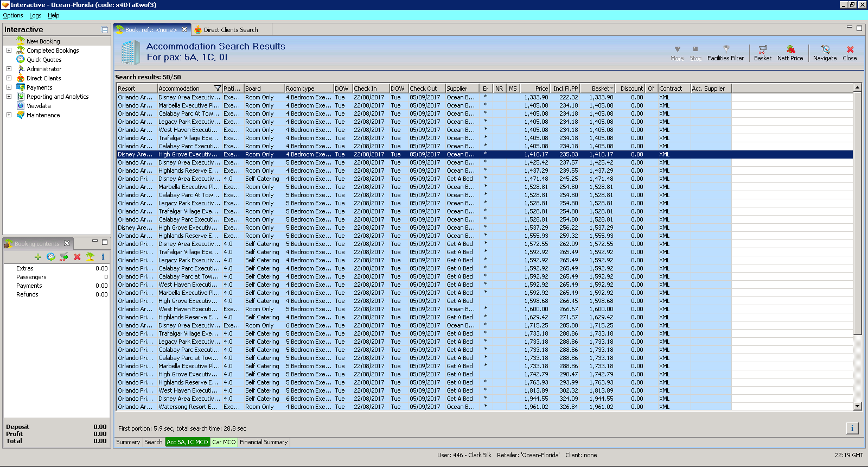Expand the Administrator tree node
868x467 pixels.
(9, 69)
